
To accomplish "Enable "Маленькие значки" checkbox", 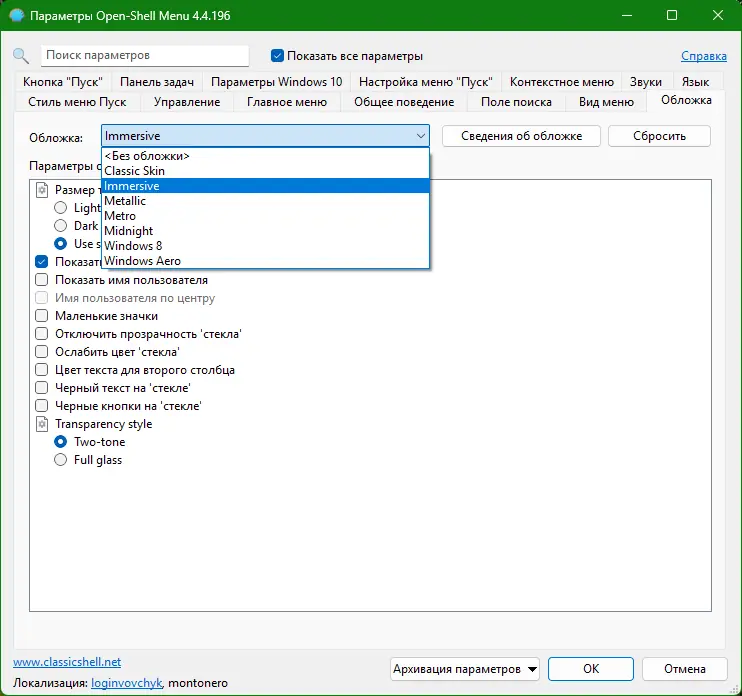I will (42, 316).
